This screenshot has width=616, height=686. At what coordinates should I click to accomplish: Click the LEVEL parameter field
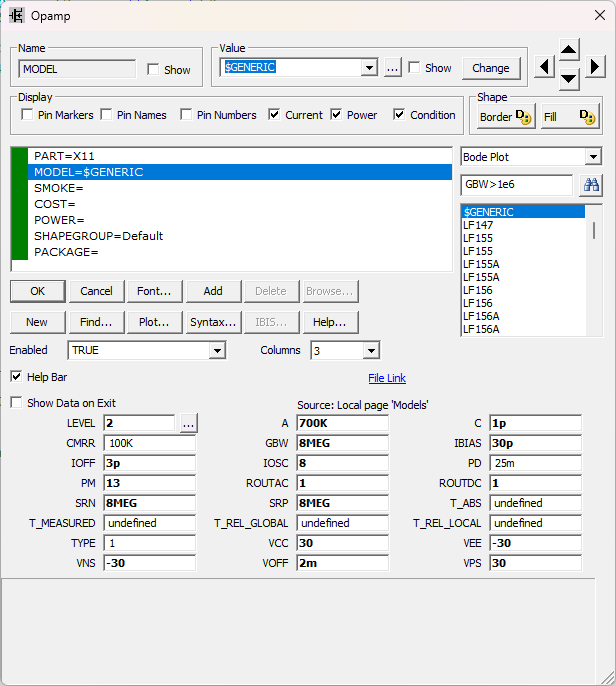(x=139, y=423)
